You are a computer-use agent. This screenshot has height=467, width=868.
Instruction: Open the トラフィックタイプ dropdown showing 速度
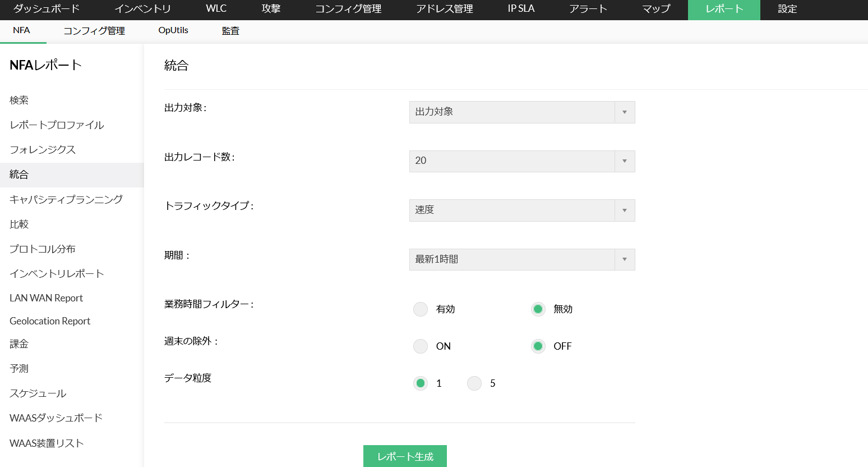click(x=521, y=210)
